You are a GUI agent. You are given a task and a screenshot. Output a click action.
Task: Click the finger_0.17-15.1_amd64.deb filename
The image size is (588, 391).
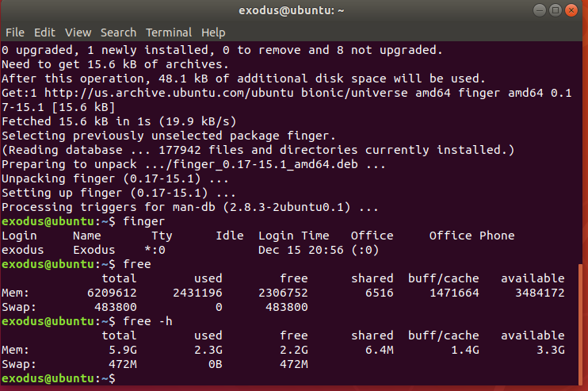(x=265, y=164)
